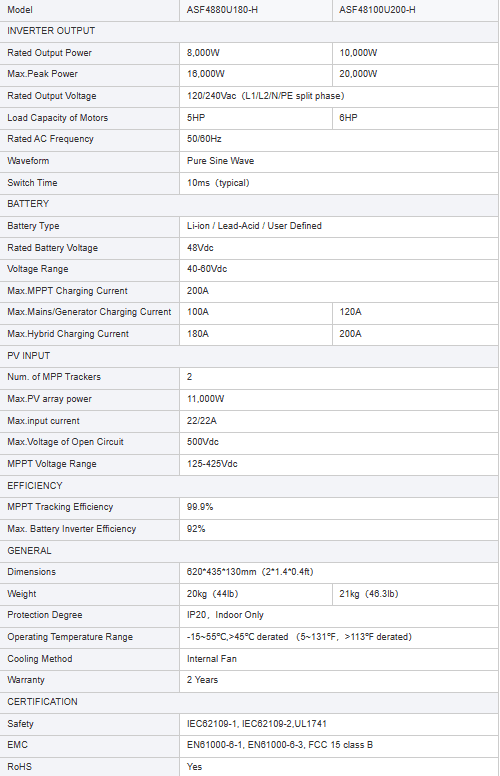Select the 99.9% MPPT tracking efficiency cell
Image resolution: width=500 pixels, height=776 pixels.
click(339, 507)
